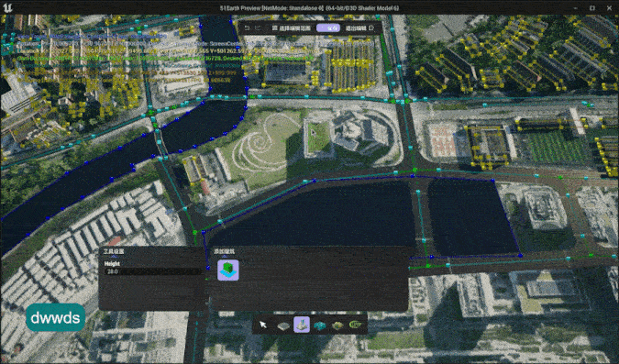Minimize the Earth Preview window
Screen dimensions: 619x364
pyautogui.click(x=576, y=8)
